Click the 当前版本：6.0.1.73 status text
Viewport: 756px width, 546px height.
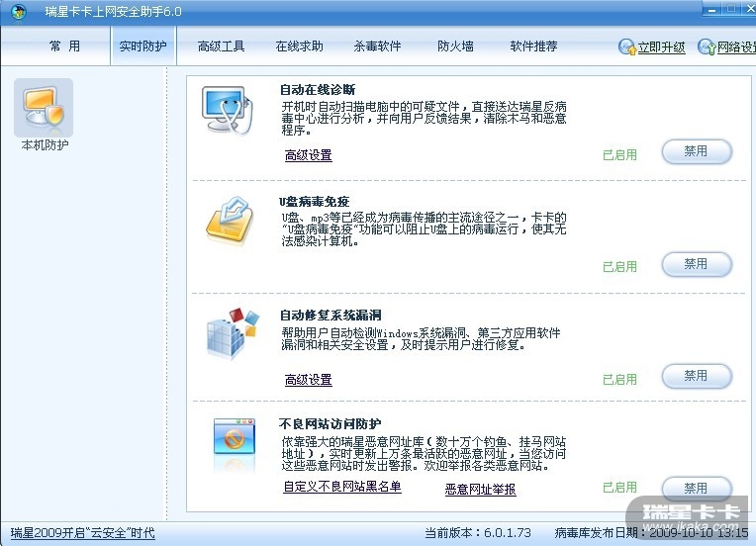click(478, 533)
